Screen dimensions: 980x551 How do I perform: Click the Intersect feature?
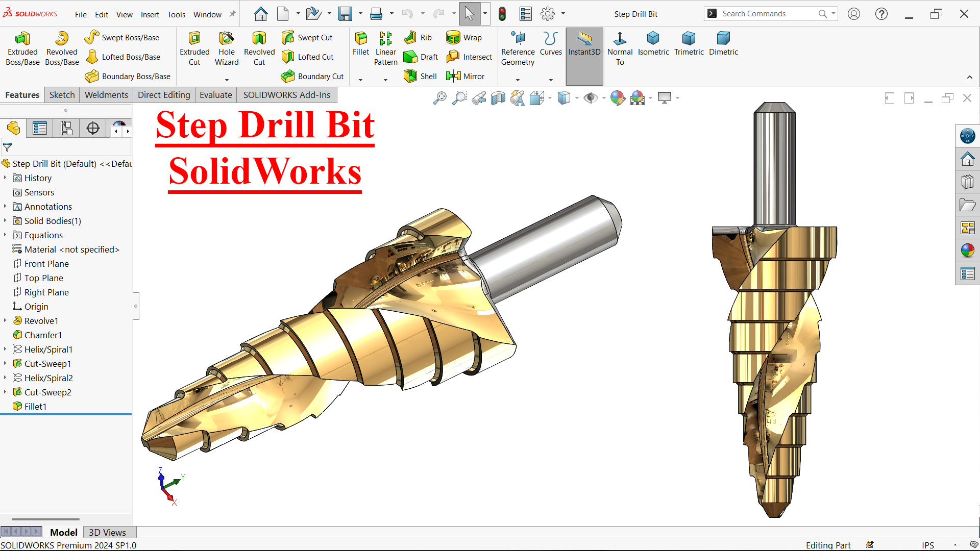point(469,57)
